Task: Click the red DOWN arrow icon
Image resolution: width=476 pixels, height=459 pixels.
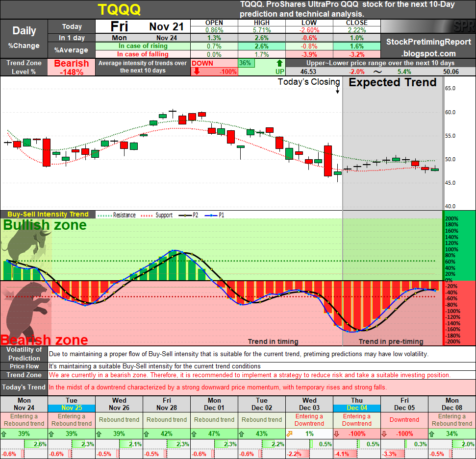Action: click(x=197, y=72)
